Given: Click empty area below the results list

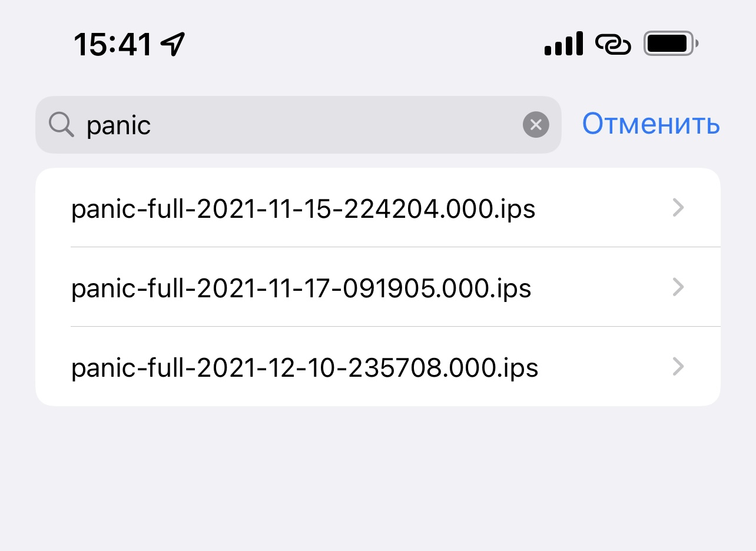Looking at the screenshot, I should (x=377, y=477).
